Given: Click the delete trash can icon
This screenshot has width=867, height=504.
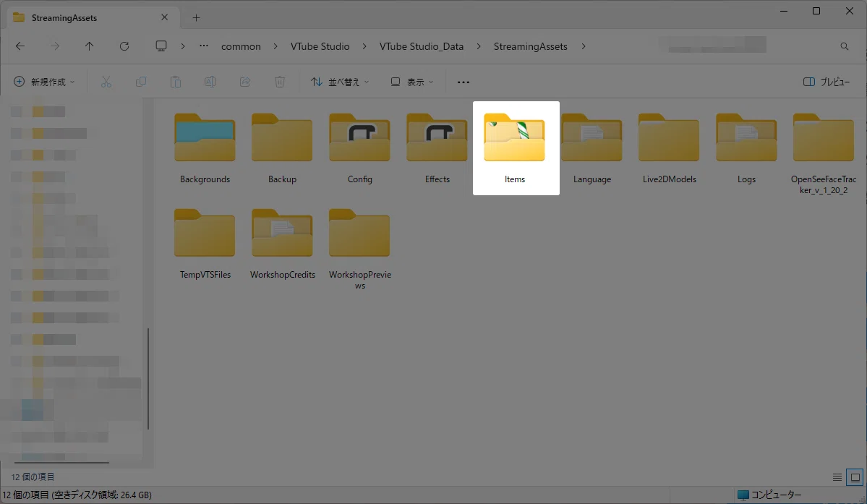Looking at the screenshot, I should 280,82.
